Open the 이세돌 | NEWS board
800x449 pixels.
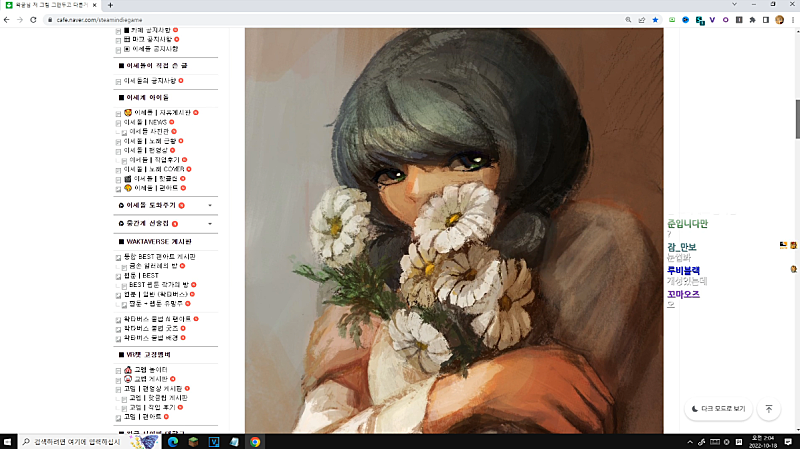click(x=145, y=122)
